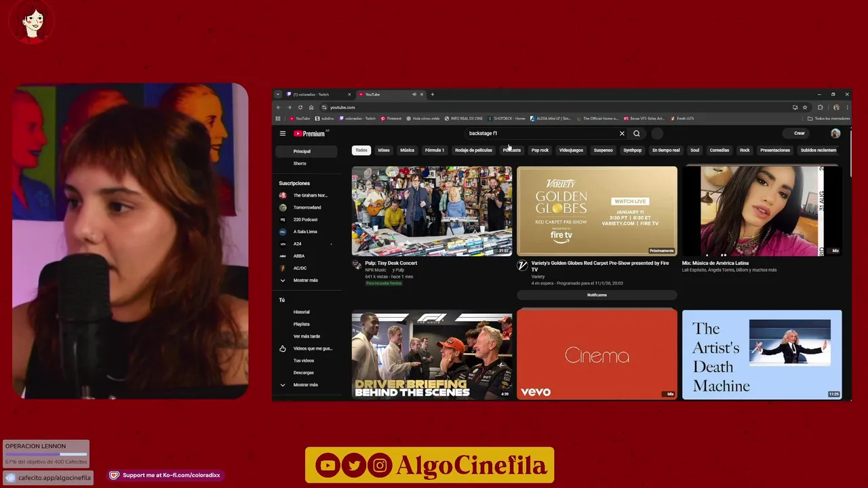Click the install app icon in address bar

click(x=795, y=107)
